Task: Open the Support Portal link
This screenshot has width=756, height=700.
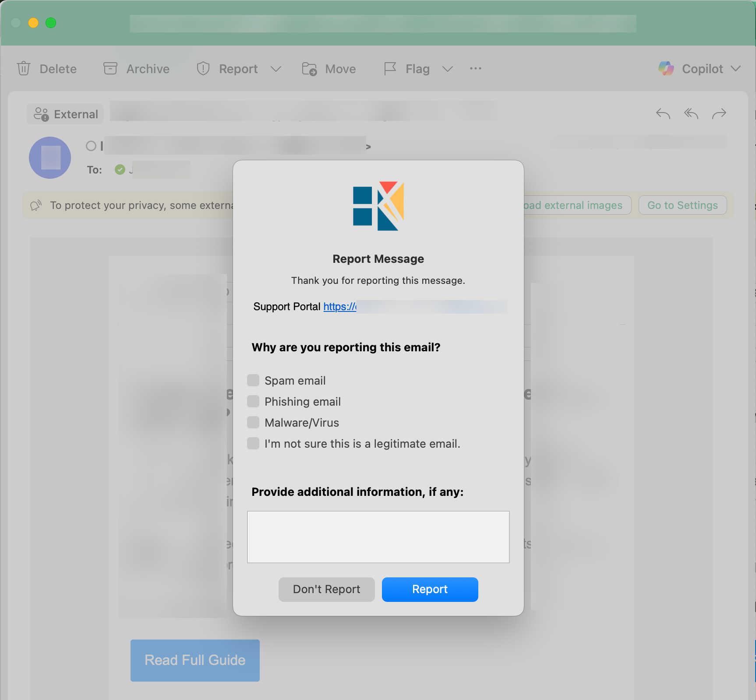Action: click(x=340, y=307)
